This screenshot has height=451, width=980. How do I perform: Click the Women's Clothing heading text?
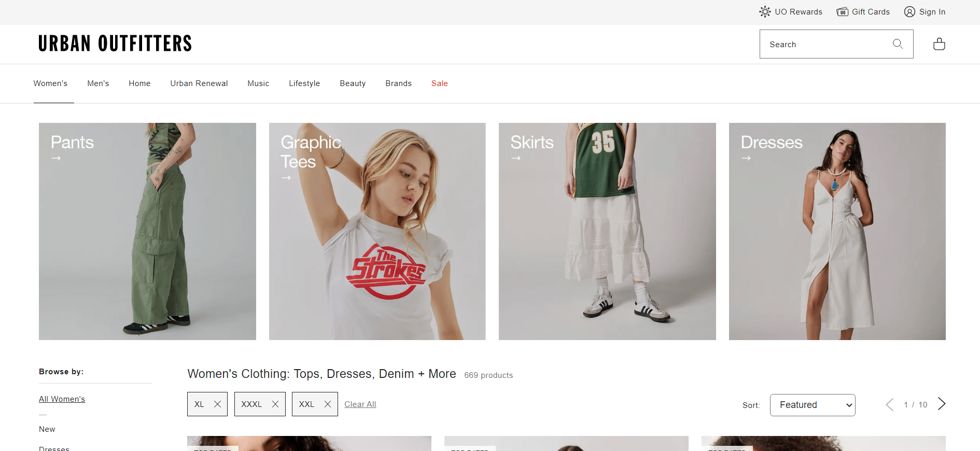[x=321, y=374]
